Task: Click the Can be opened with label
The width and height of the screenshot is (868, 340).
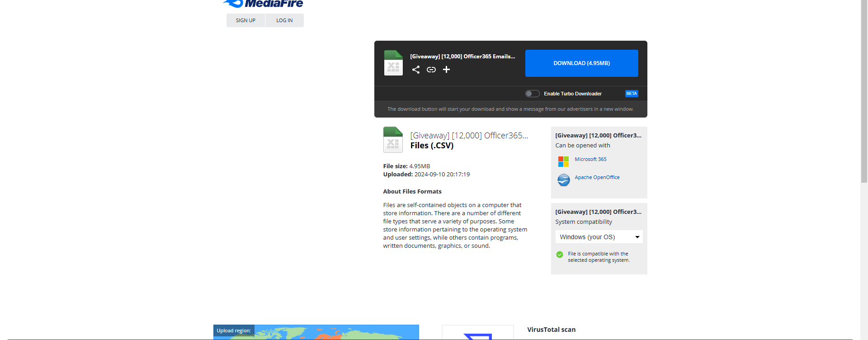Action: pos(583,146)
